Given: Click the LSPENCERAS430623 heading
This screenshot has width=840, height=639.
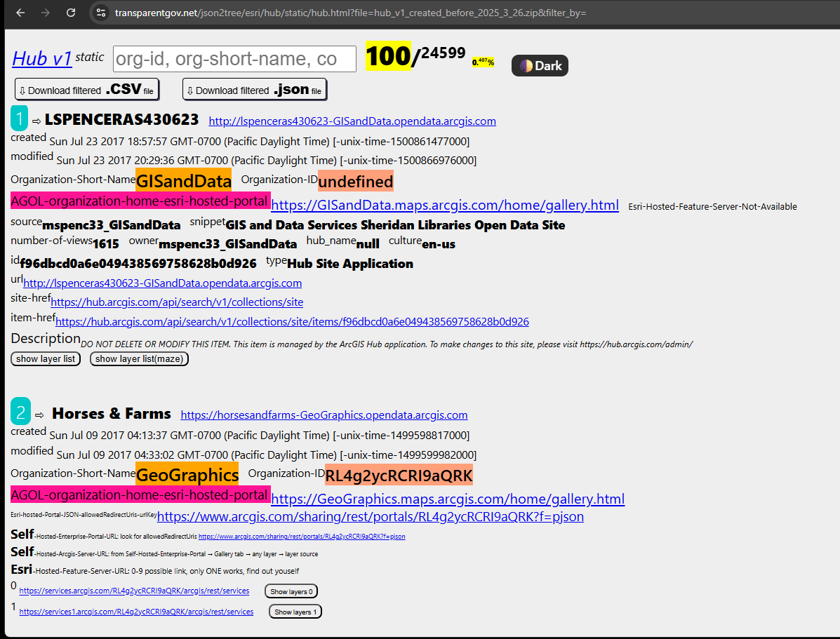Looking at the screenshot, I should tap(121, 119).
